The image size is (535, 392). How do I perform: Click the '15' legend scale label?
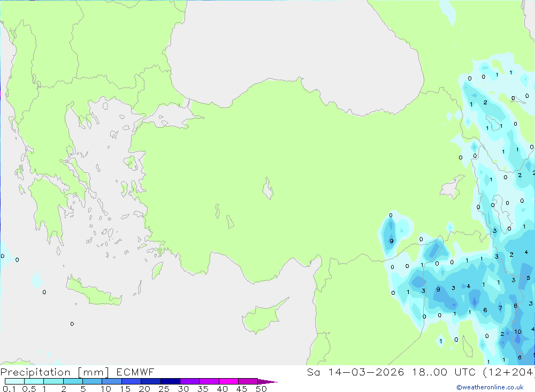[x=125, y=389]
